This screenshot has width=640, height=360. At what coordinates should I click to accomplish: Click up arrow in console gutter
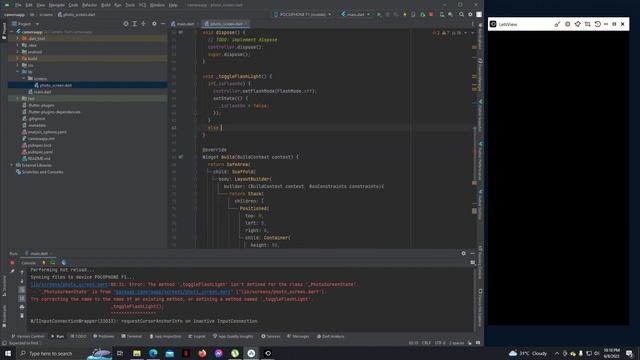pyautogui.click(x=22, y=272)
